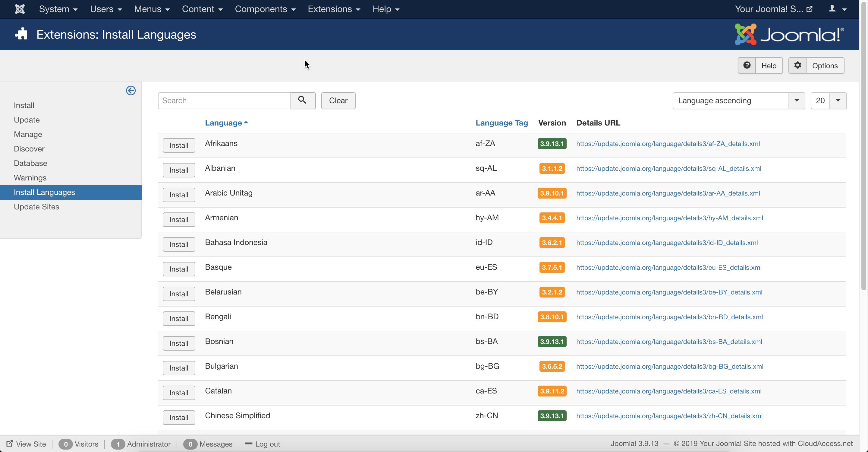
Task: Click the magnifier search icon button
Action: (x=302, y=100)
